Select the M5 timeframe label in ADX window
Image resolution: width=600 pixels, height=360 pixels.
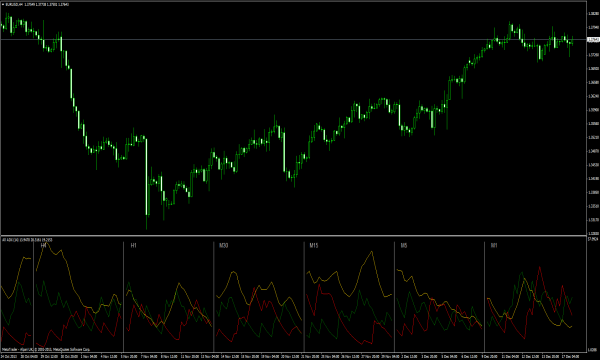(x=404, y=245)
